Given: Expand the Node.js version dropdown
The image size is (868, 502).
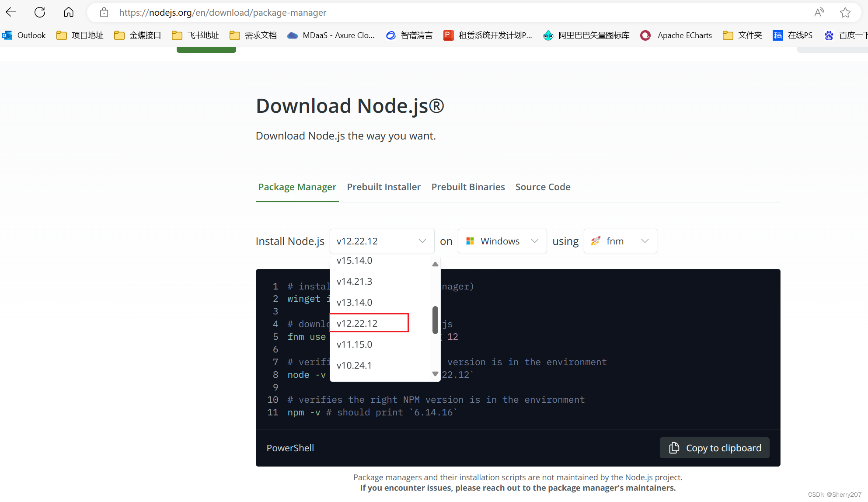Looking at the screenshot, I should pyautogui.click(x=382, y=241).
